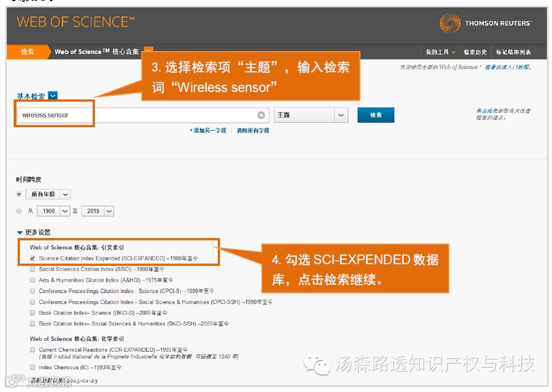Click the 添加另一字段 link
The height and width of the screenshot is (392, 552).
209,131
